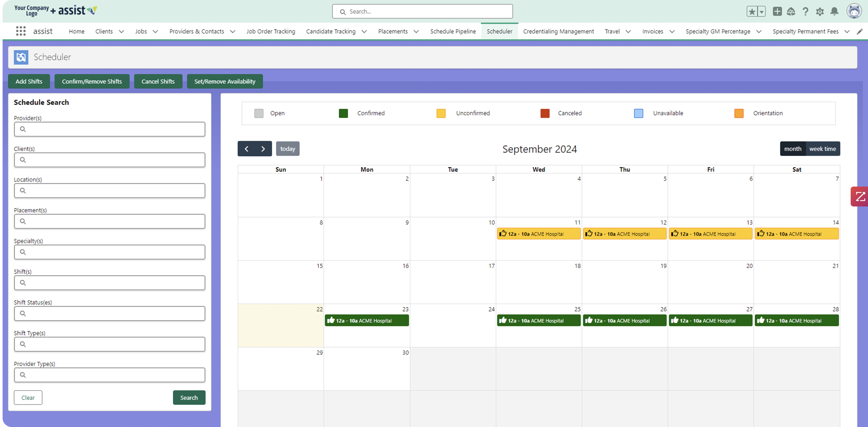The width and height of the screenshot is (868, 427).
Task: Open the setup gear icon
Action: click(x=820, y=11)
